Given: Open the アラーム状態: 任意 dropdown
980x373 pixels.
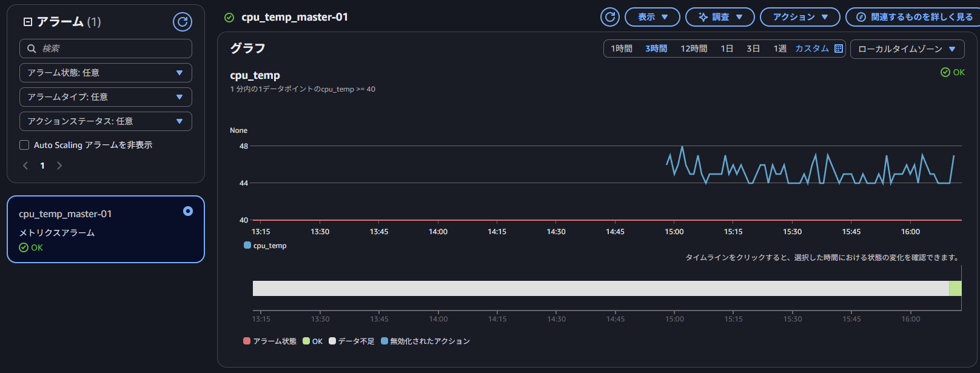Looking at the screenshot, I should 106,73.
